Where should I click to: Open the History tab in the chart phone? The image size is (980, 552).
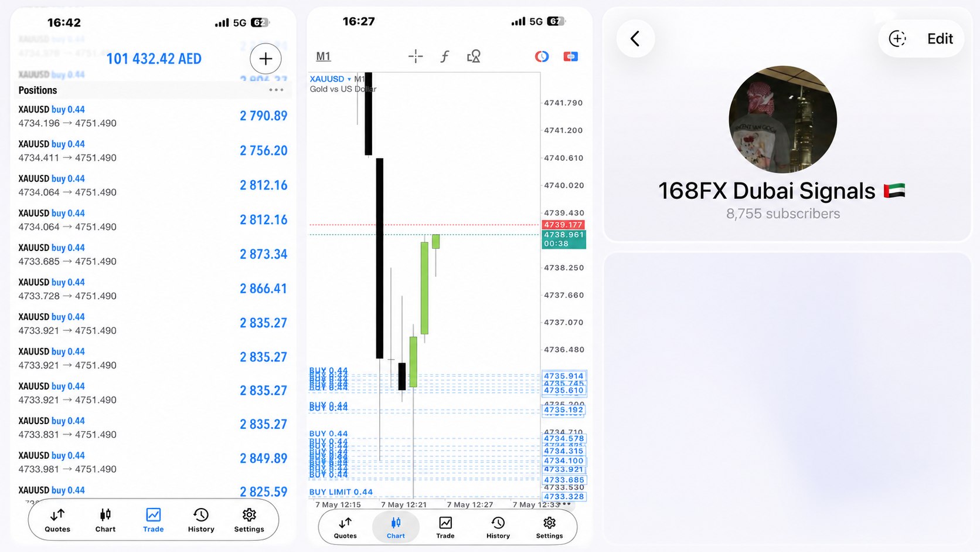click(498, 528)
